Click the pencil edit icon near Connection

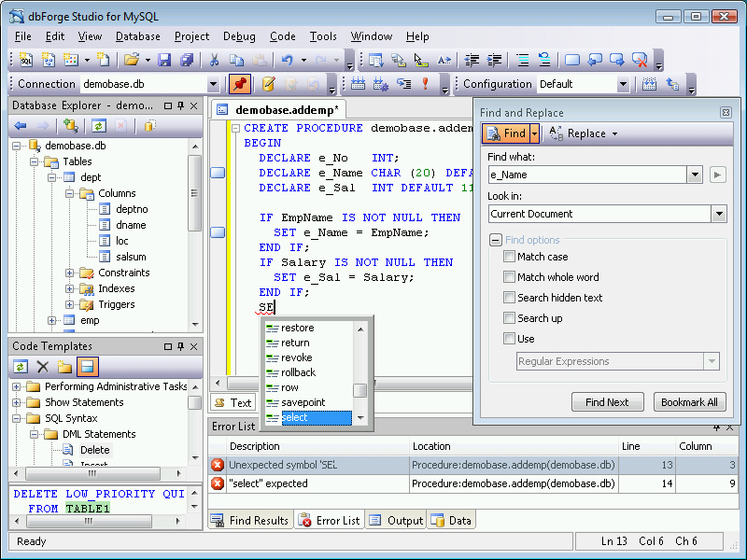(x=269, y=84)
